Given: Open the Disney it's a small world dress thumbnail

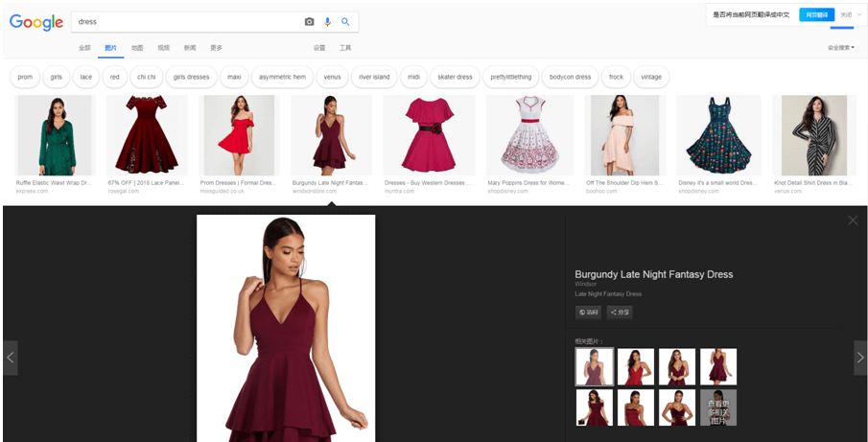Looking at the screenshot, I should (x=719, y=135).
